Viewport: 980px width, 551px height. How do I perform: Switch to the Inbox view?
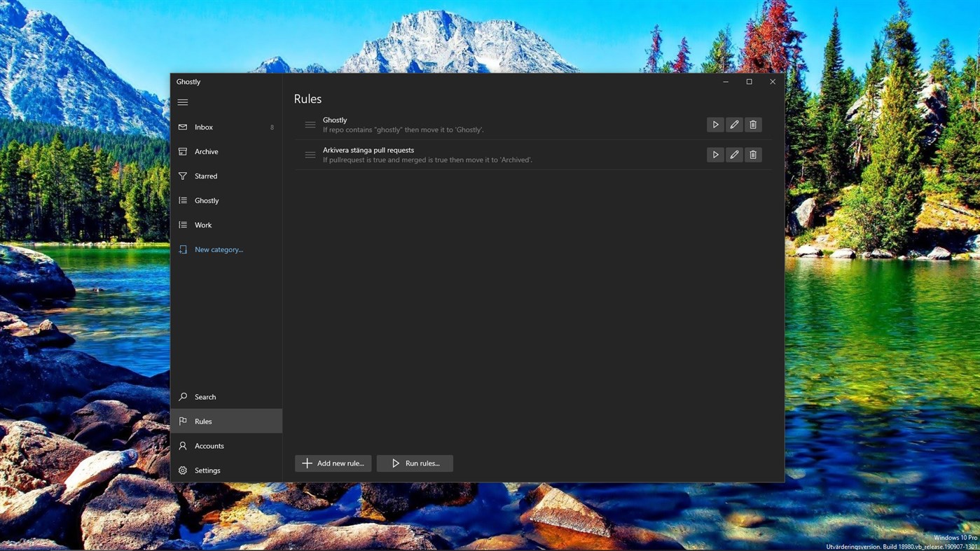[x=204, y=127]
